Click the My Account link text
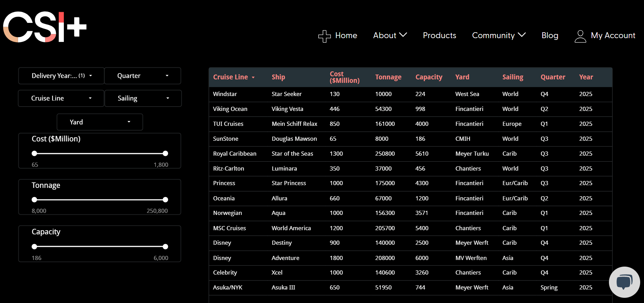This screenshot has height=303, width=644. click(613, 36)
